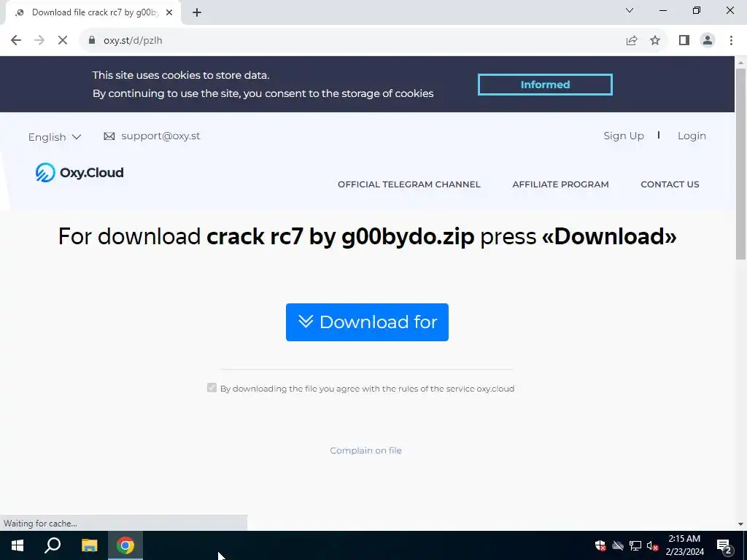747x560 pixels.
Task: Accept cookies with the Informed button
Action: pos(545,85)
